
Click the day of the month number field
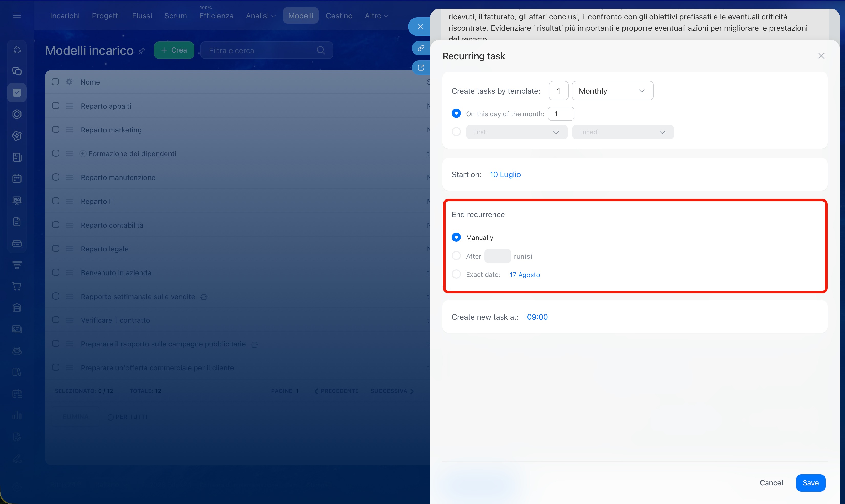tap(561, 114)
